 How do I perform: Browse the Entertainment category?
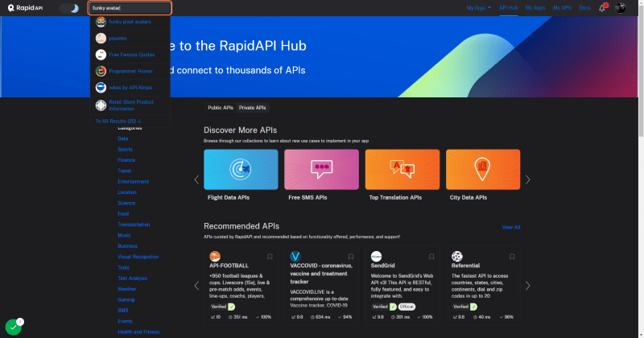tap(133, 182)
